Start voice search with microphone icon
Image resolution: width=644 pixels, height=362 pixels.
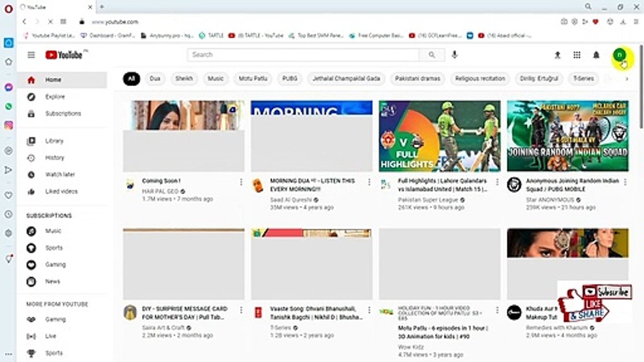(454, 55)
